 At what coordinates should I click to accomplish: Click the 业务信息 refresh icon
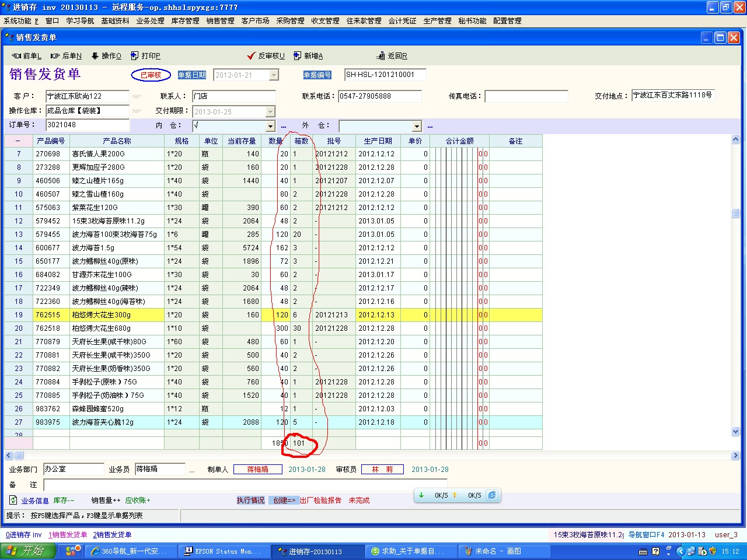coord(13,500)
